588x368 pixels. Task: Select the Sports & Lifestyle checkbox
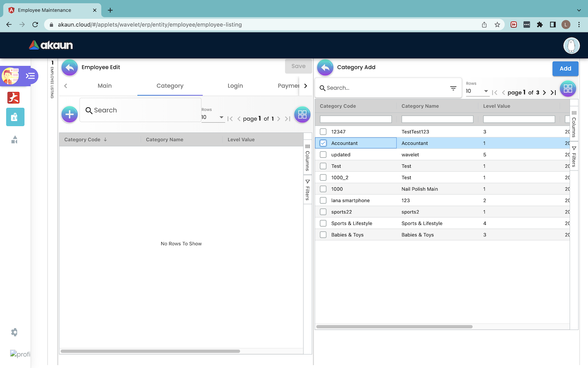(x=323, y=223)
